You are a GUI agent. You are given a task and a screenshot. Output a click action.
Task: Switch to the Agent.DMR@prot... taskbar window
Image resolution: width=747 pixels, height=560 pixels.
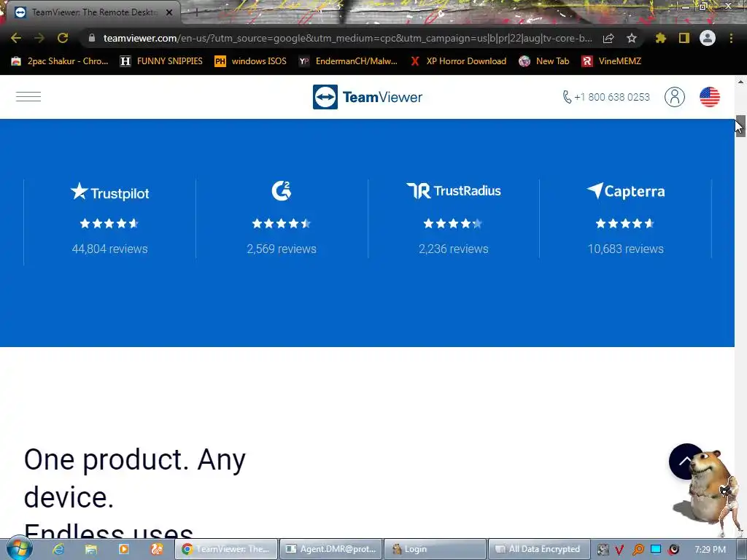coord(330,549)
